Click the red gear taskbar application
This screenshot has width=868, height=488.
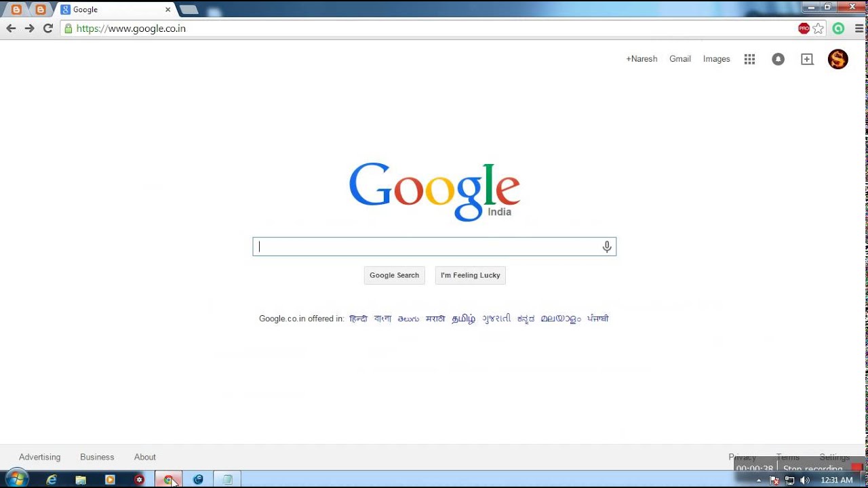coord(140,480)
